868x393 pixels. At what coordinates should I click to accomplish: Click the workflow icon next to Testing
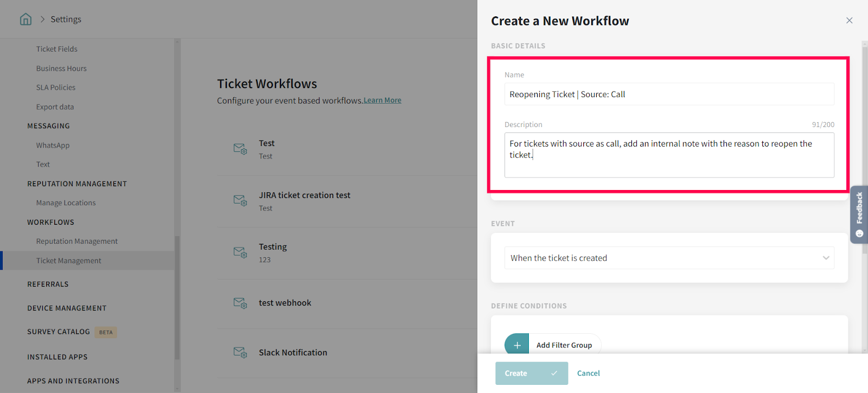pyautogui.click(x=240, y=252)
